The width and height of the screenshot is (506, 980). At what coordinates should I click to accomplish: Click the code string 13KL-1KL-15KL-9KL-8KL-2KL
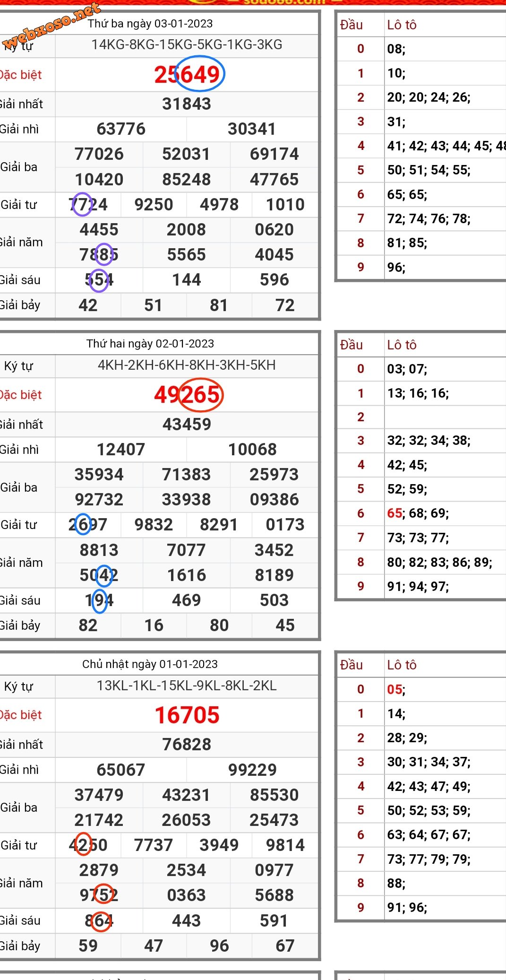(187, 686)
